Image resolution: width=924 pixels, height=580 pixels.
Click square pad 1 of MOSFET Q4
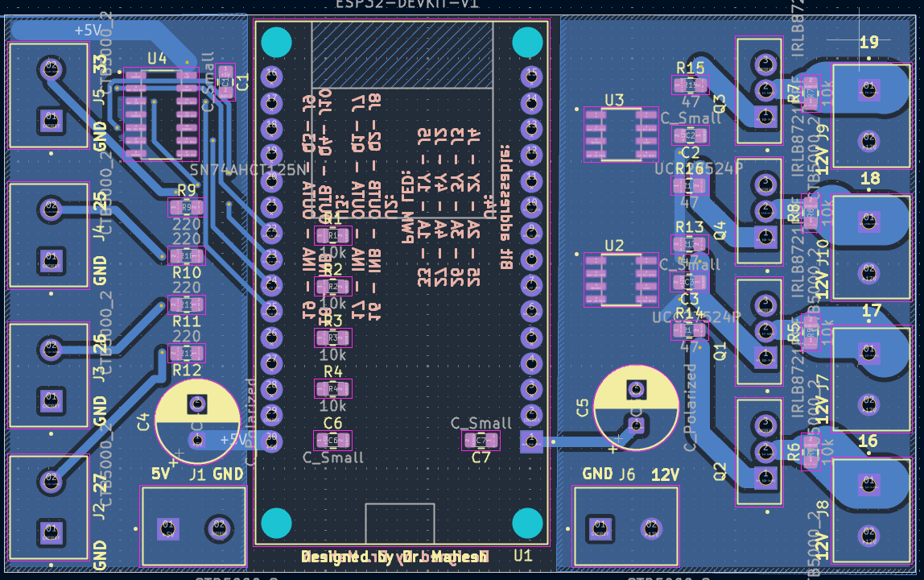click(x=765, y=236)
